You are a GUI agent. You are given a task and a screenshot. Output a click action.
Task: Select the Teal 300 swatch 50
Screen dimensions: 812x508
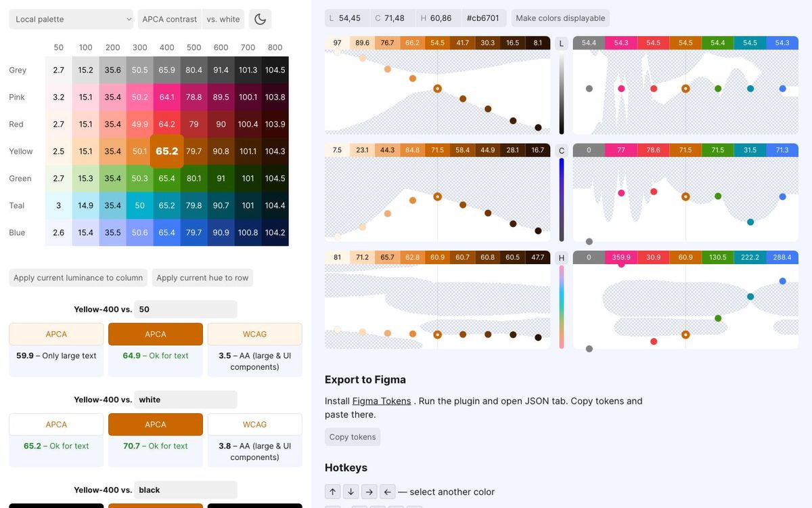pyautogui.click(x=140, y=205)
